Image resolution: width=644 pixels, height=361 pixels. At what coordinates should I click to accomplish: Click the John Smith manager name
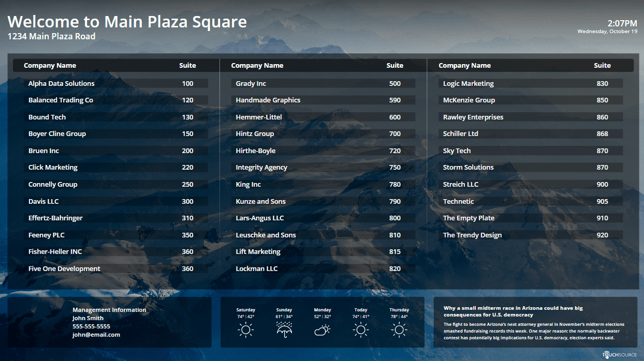(x=88, y=318)
